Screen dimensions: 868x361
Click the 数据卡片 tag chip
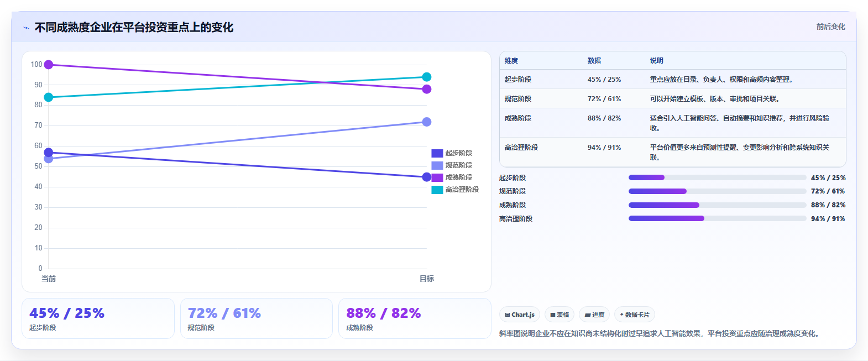(x=635, y=315)
